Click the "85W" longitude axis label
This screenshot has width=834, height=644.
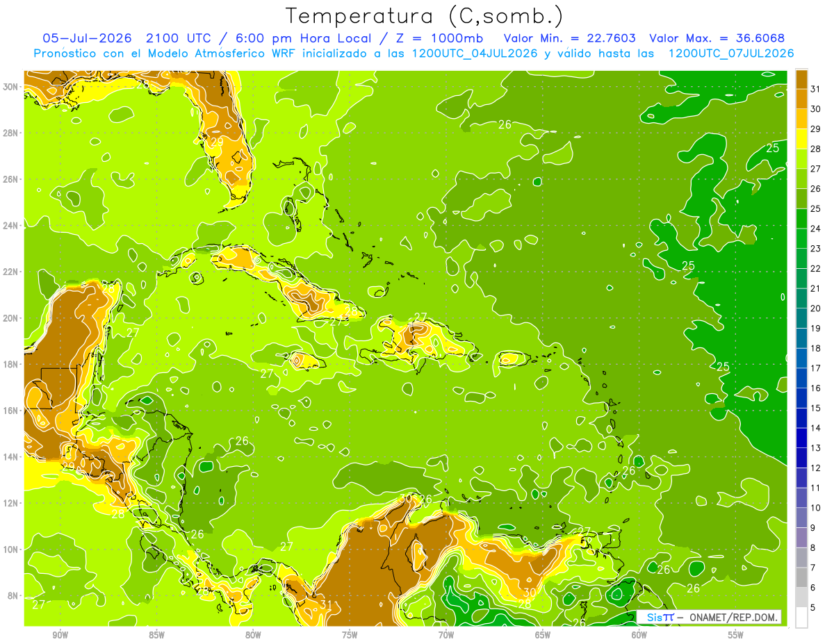[x=156, y=635]
